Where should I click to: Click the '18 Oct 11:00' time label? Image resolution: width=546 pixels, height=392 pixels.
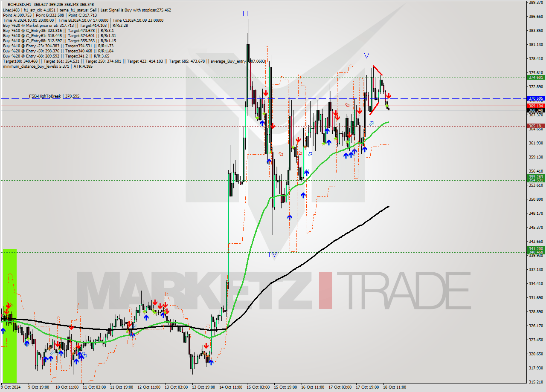tap(395, 387)
